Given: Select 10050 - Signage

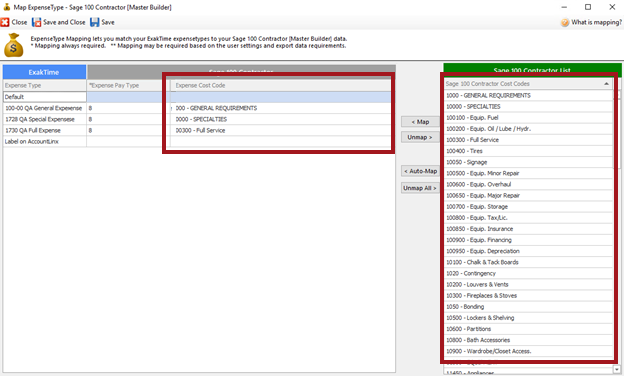Looking at the screenshot, I should click(528, 162).
